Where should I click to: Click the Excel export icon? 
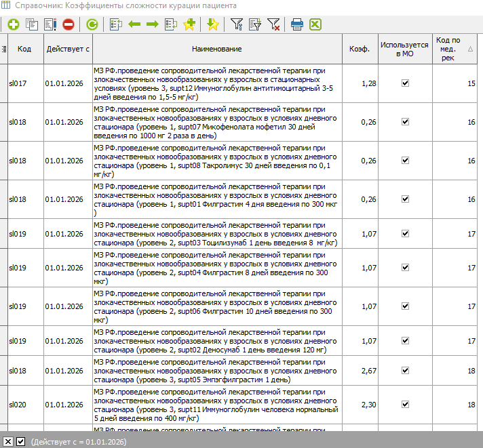[315, 24]
